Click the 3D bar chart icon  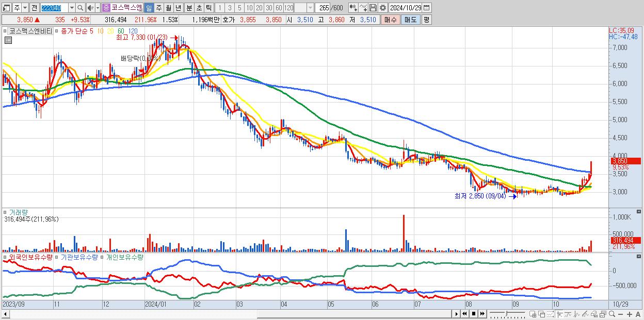594,314
